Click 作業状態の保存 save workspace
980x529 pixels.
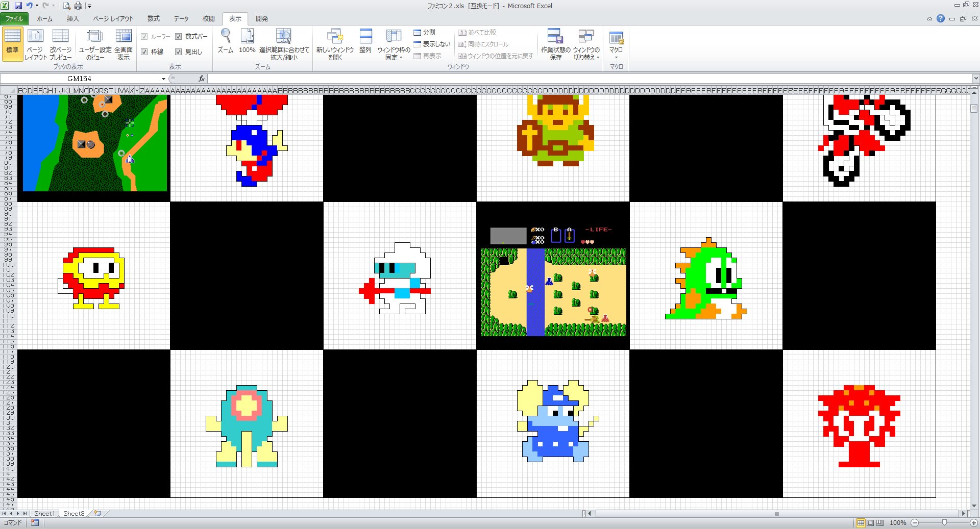[555, 44]
